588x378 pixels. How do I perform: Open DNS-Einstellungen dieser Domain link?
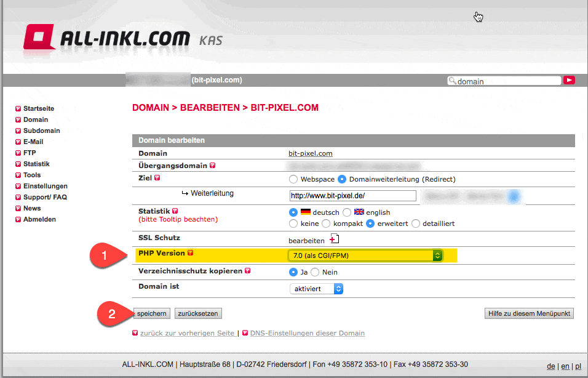pos(308,333)
